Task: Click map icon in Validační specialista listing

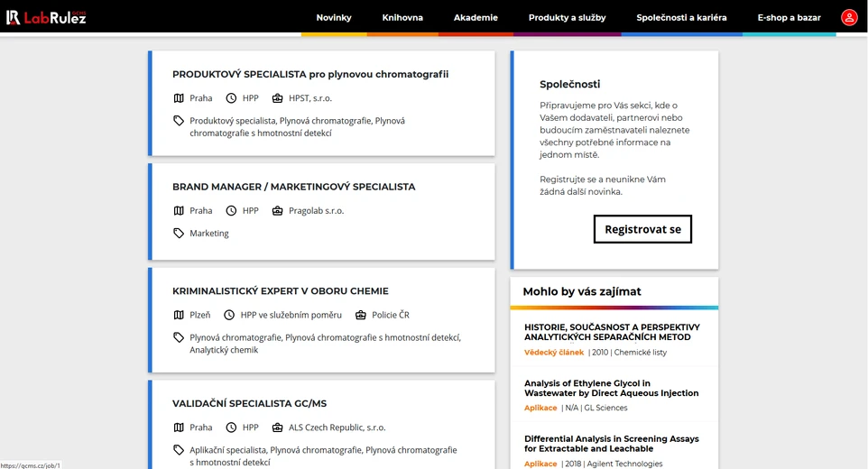Action: (x=179, y=428)
